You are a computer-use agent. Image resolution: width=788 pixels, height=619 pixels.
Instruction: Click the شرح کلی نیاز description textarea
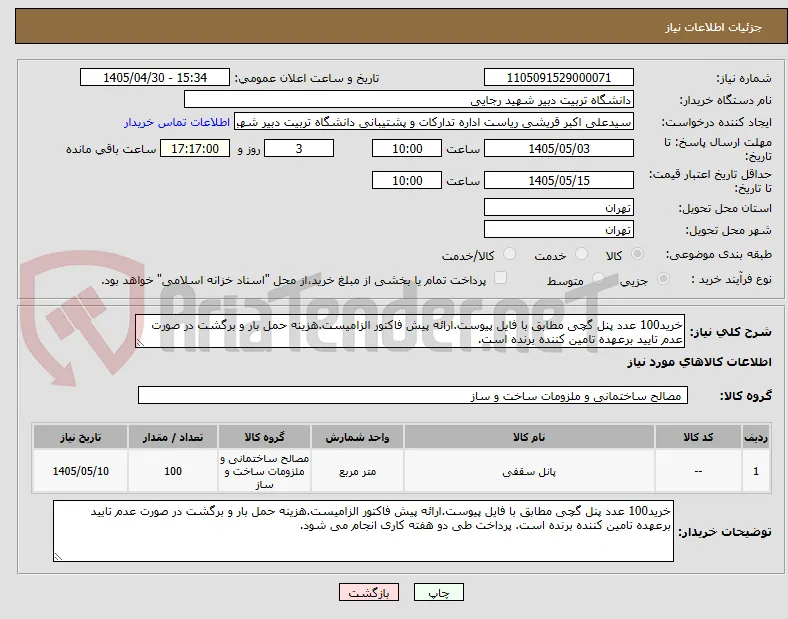click(410, 332)
